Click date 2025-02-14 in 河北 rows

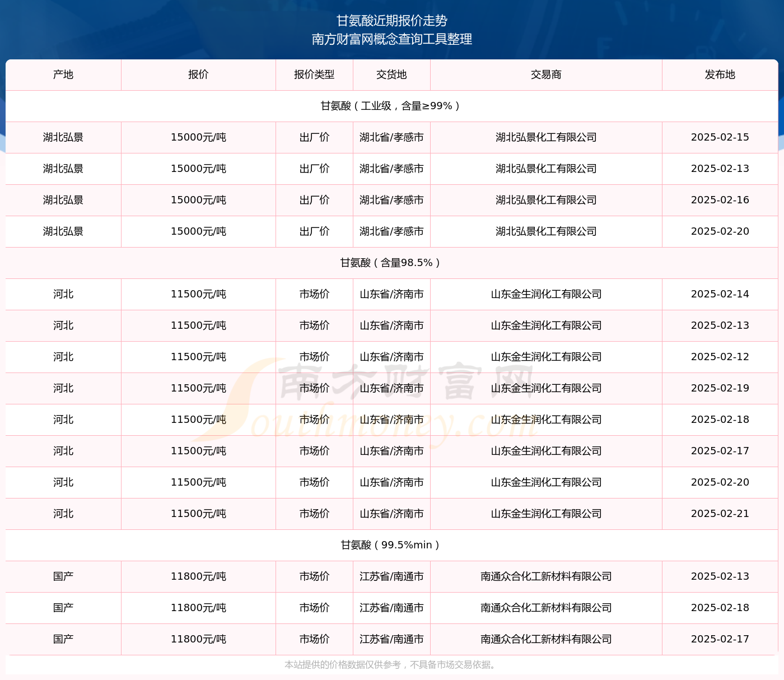[720, 294]
